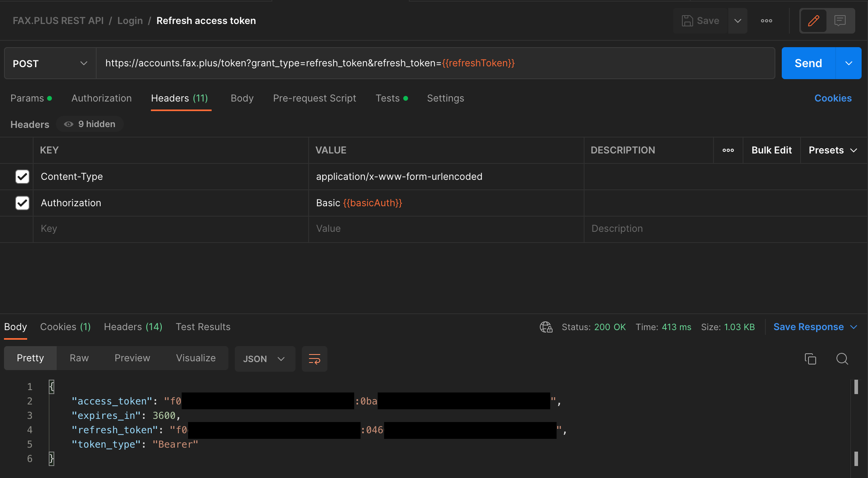Show the 9 hidden headers
The height and width of the screenshot is (478, 868).
[90, 124]
